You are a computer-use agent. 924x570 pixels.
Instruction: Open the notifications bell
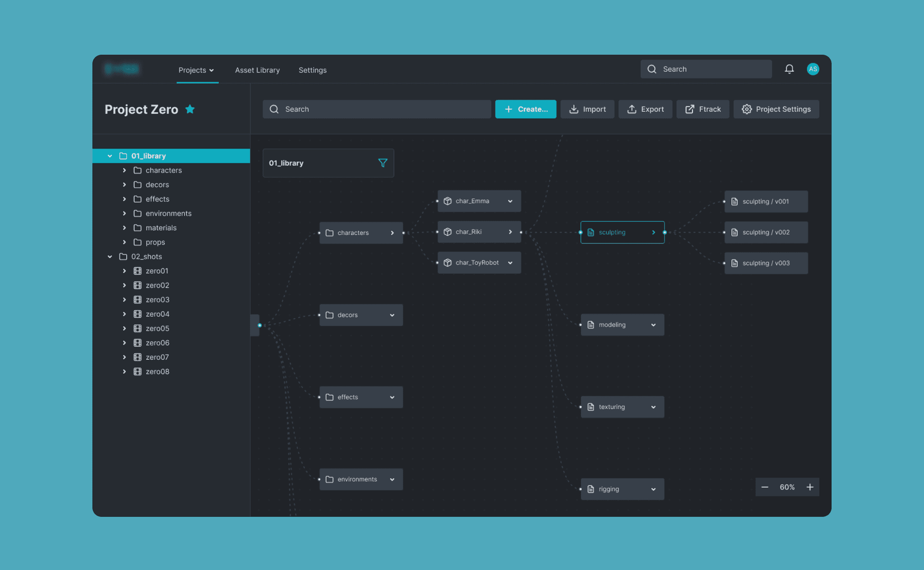pos(789,69)
